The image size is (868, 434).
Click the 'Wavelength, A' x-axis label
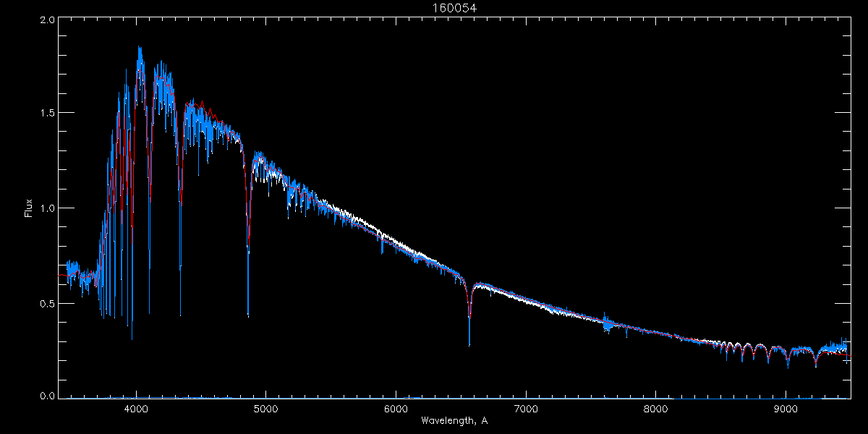[454, 420]
